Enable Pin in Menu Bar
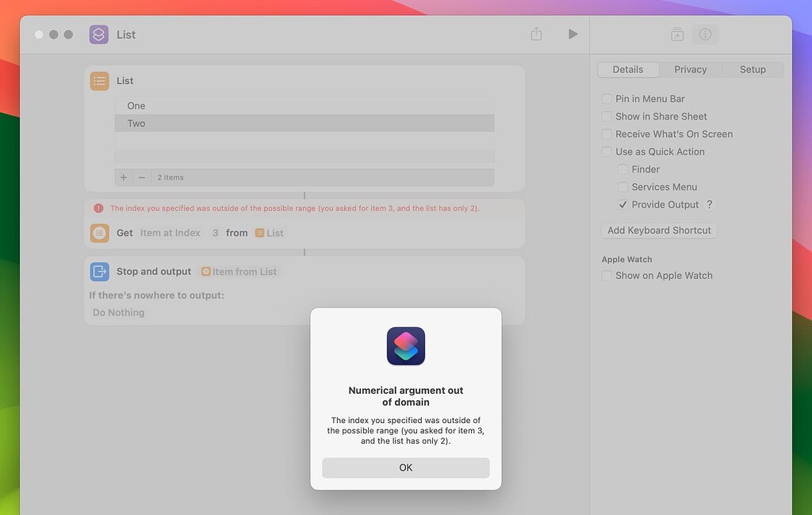The image size is (812, 515). 607,99
